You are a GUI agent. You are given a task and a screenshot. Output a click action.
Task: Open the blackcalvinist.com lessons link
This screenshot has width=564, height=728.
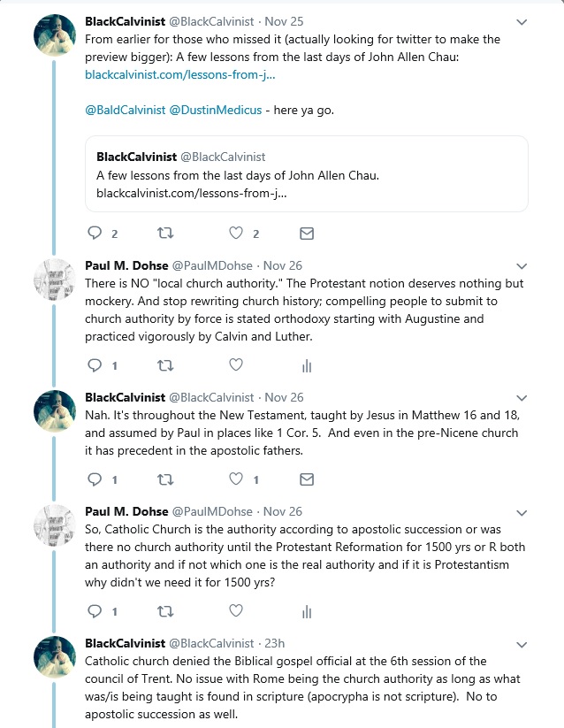[x=179, y=75]
